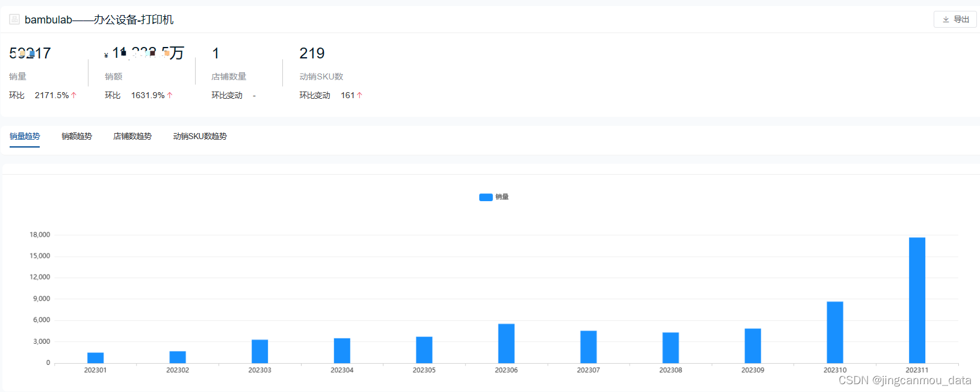This screenshot has width=980, height=392.
Task: Click the 9,000 y-axis label
Action: (x=42, y=299)
